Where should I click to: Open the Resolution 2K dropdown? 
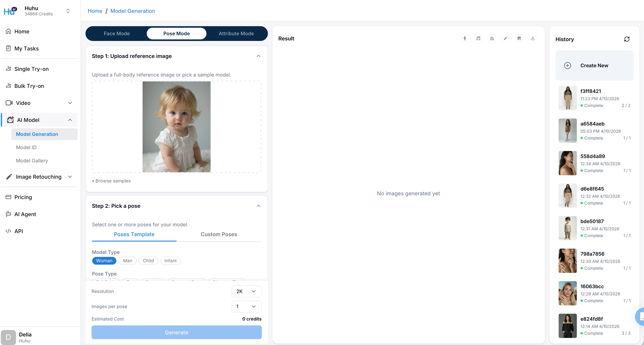(x=246, y=291)
